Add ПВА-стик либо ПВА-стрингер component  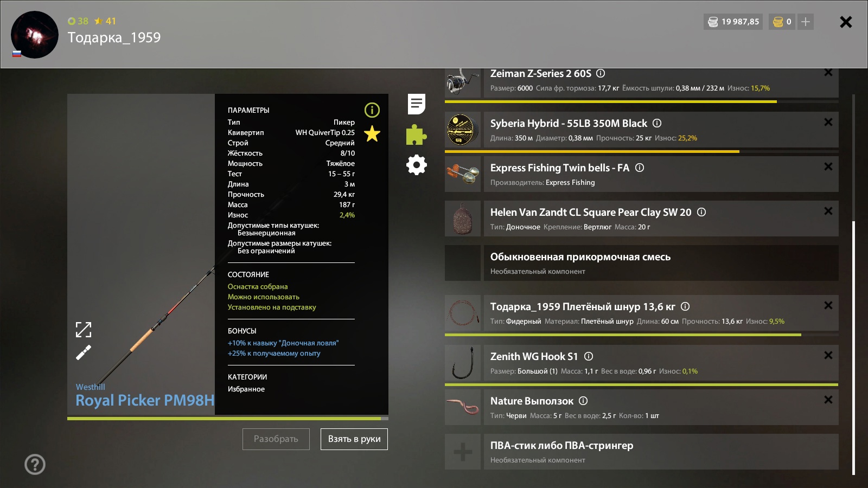tap(463, 452)
